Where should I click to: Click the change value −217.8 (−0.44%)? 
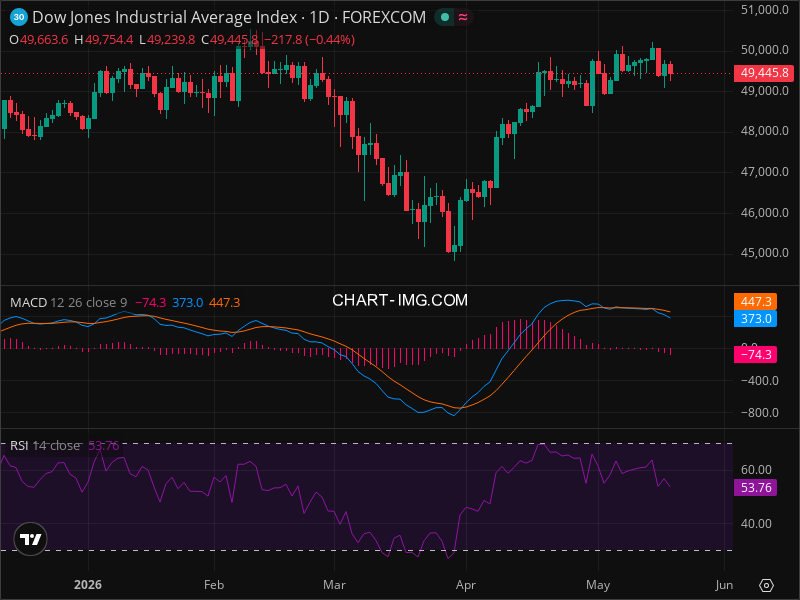[309, 40]
